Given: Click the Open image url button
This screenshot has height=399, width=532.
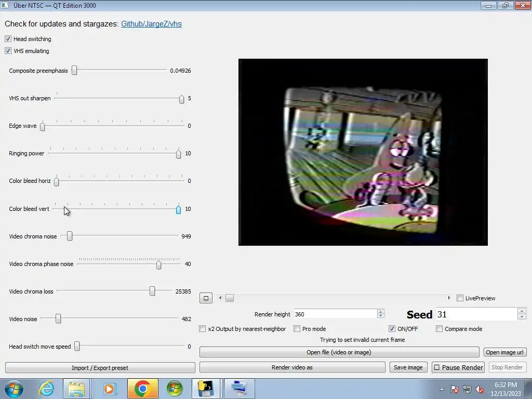Looking at the screenshot, I should pyautogui.click(x=505, y=352).
